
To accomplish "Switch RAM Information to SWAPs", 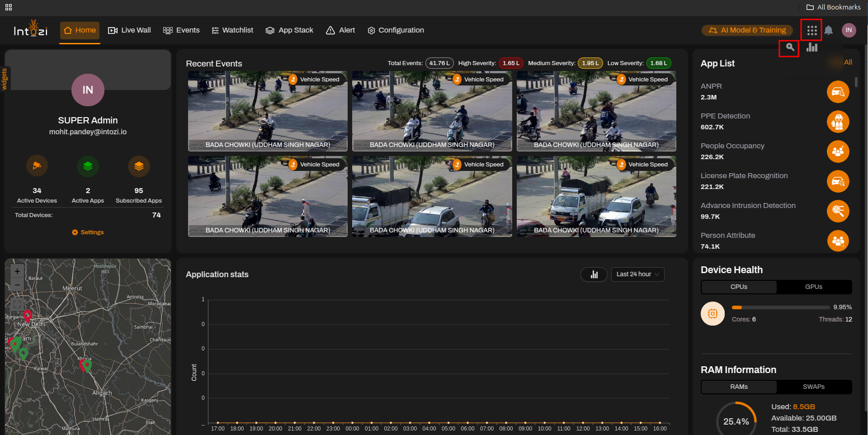I will (x=813, y=387).
